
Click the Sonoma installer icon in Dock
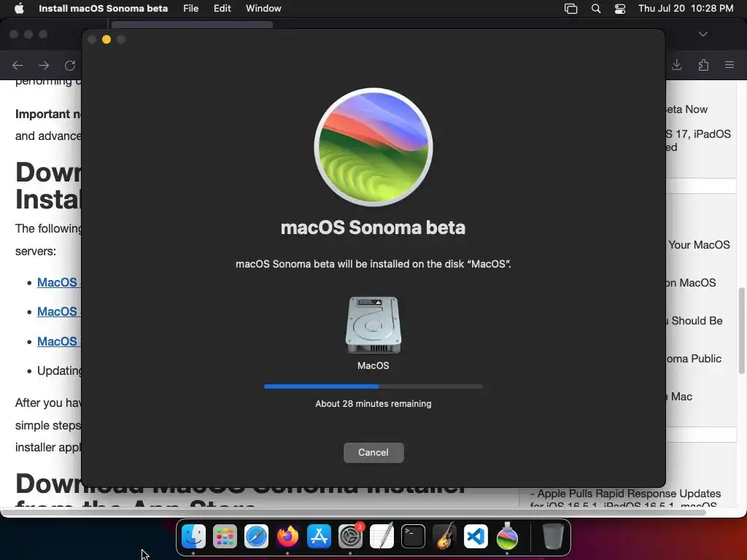[507, 536]
